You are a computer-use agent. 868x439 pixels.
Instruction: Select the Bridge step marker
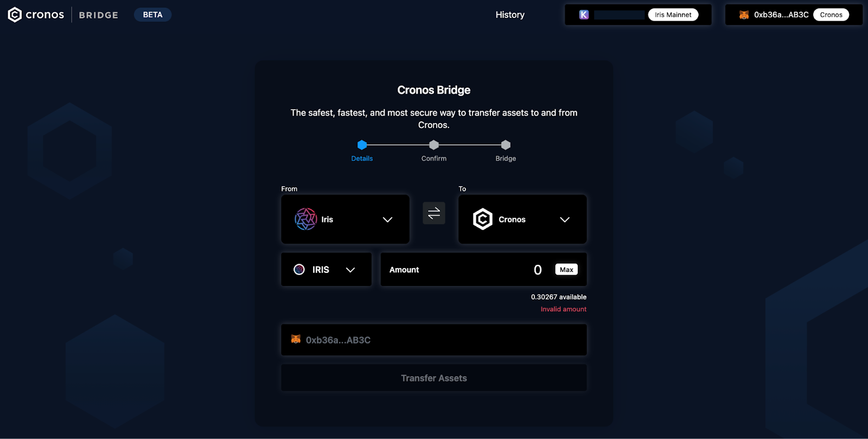point(506,145)
